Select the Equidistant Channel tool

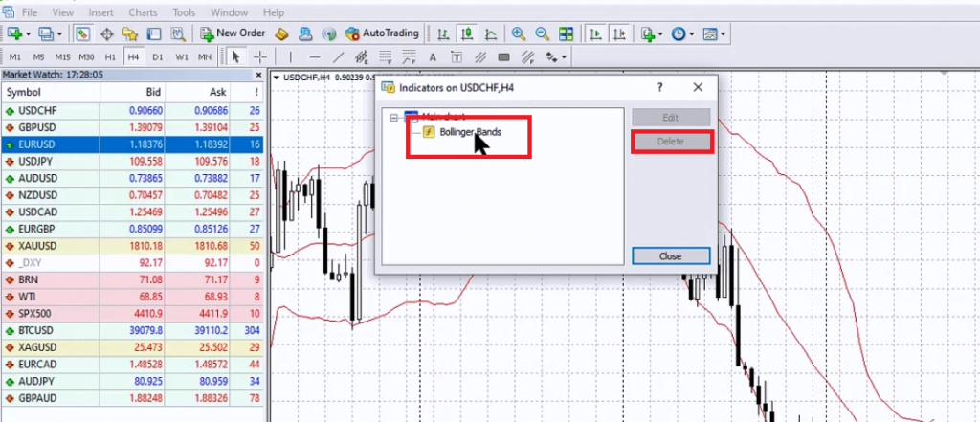[x=362, y=57]
